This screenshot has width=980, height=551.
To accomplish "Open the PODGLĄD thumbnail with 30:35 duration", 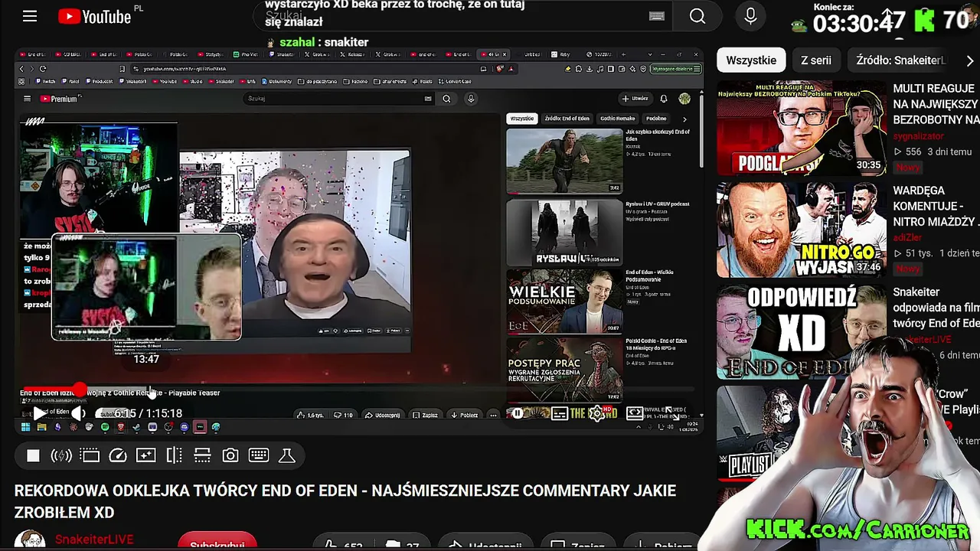I will pyautogui.click(x=801, y=128).
